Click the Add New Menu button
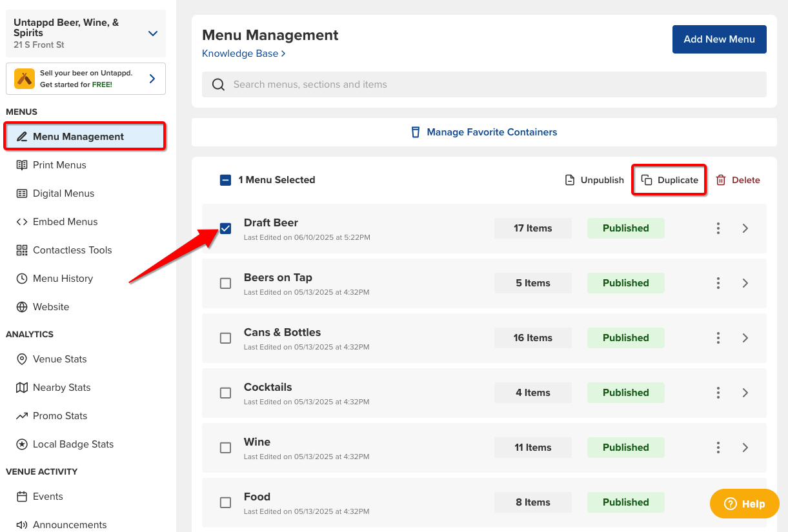The height and width of the screenshot is (532, 788). tap(719, 39)
